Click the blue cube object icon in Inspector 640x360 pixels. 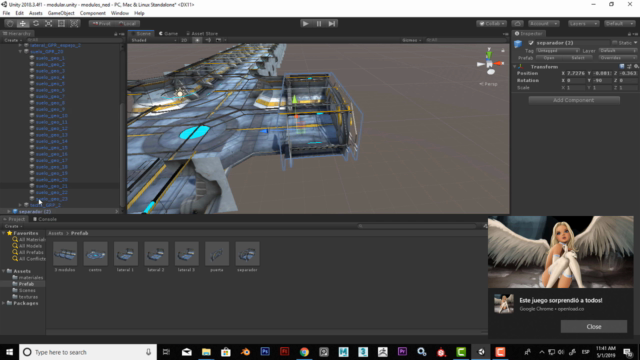(x=518, y=44)
